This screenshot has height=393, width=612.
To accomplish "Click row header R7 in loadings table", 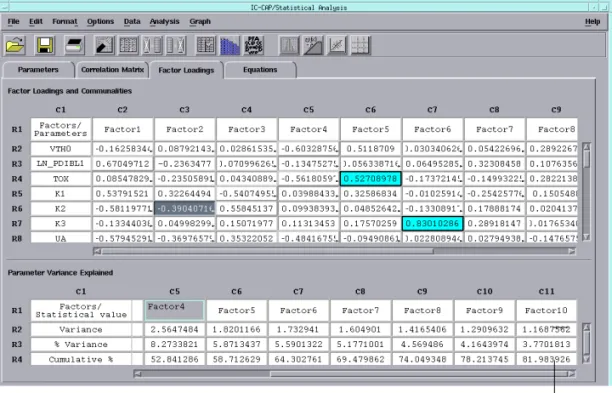I will click(x=17, y=224).
